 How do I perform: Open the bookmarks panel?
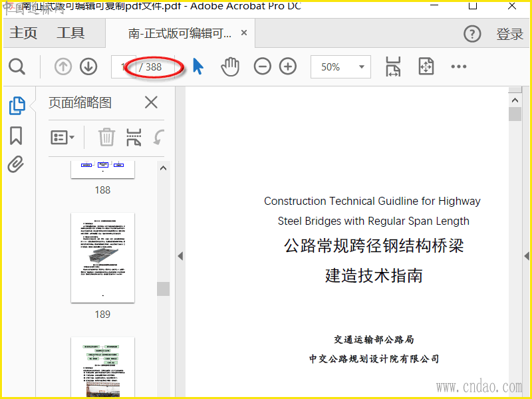click(16, 136)
